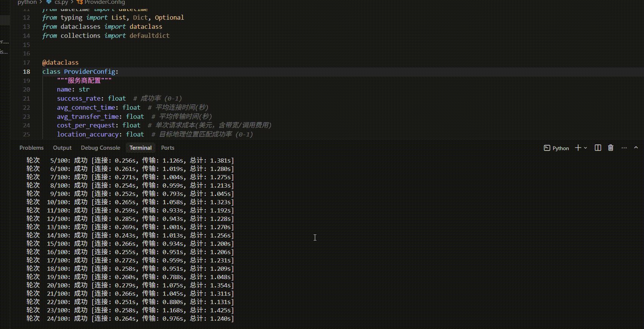Click the ProviderConfig class symbol icon
Image resolution: width=644 pixels, height=329 pixels.
(x=80, y=2)
